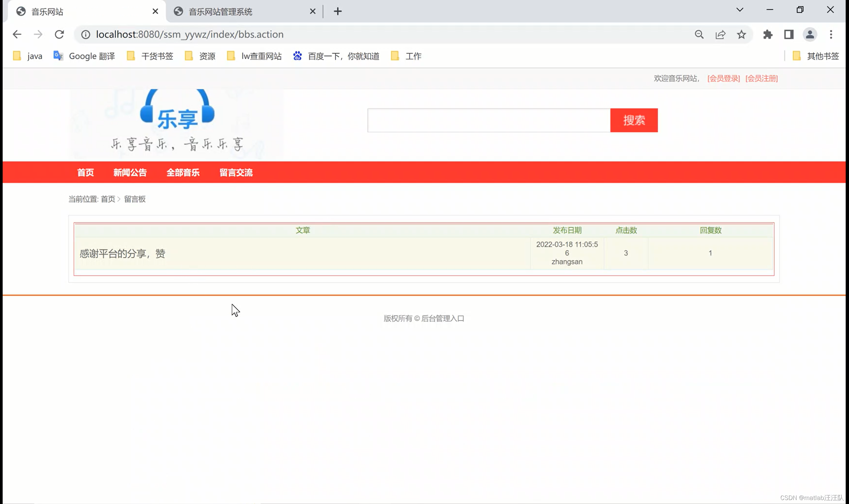The width and height of the screenshot is (849, 504).
Task: Expand the tab search chevron
Action: point(740,10)
